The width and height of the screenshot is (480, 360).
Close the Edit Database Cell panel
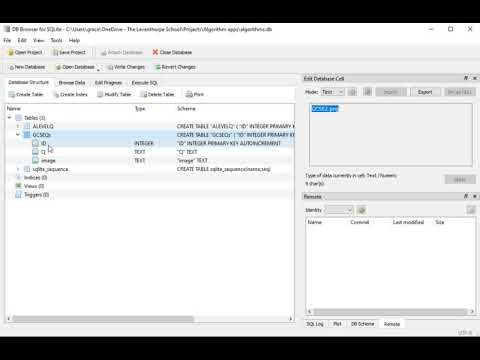tap(475, 78)
